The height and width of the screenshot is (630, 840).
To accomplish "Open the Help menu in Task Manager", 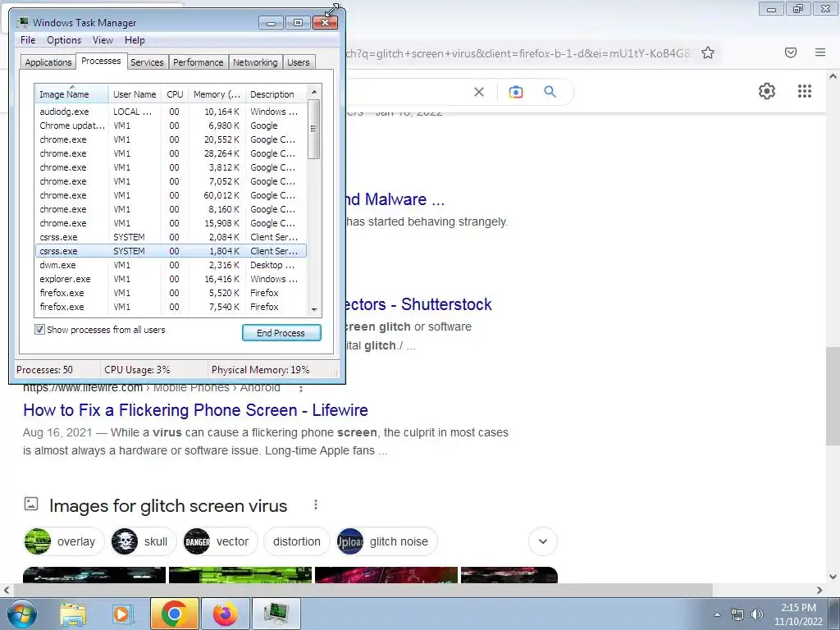I will 135,40.
